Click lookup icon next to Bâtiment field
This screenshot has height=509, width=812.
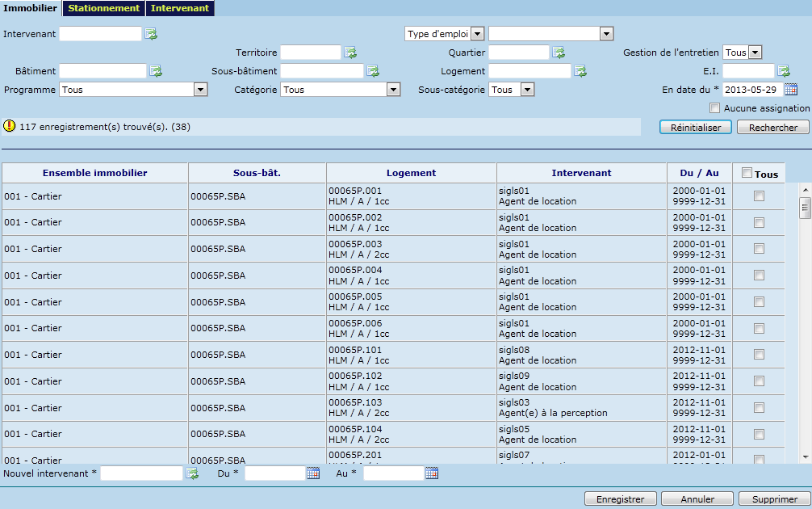click(156, 71)
